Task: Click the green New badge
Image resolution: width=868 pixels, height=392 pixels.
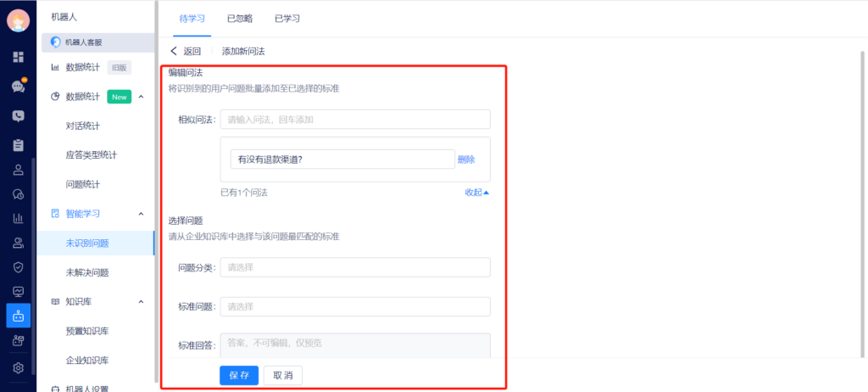Action: coord(119,97)
